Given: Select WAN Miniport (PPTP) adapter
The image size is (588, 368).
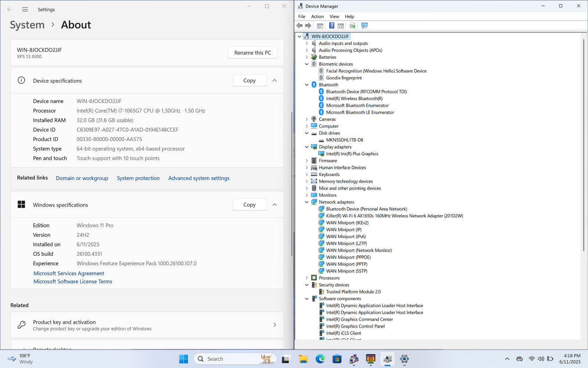Looking at the screenshot, I should coord(347,264).
